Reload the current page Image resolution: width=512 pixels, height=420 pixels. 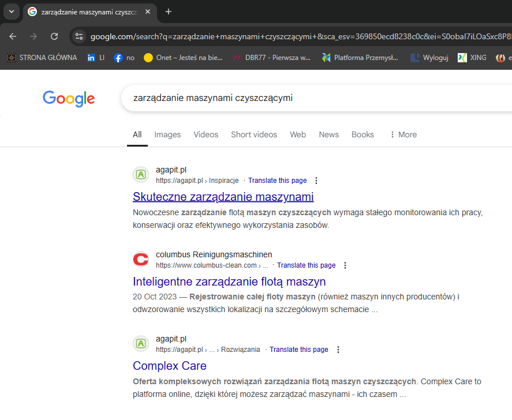pyautogui.click(x=54, y=36)
